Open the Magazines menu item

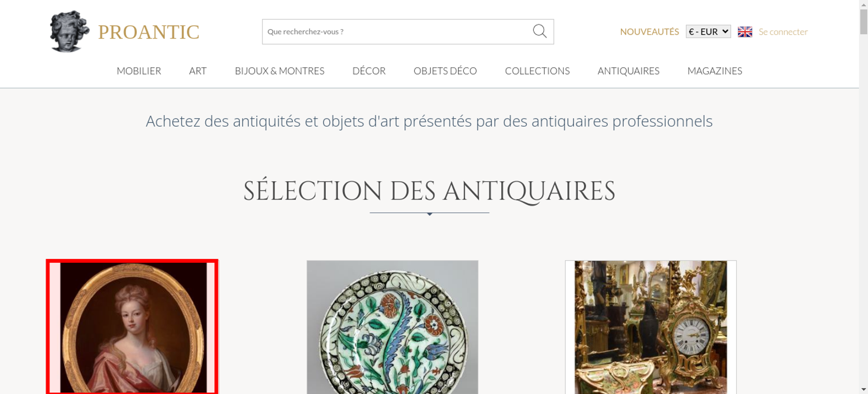715,71
